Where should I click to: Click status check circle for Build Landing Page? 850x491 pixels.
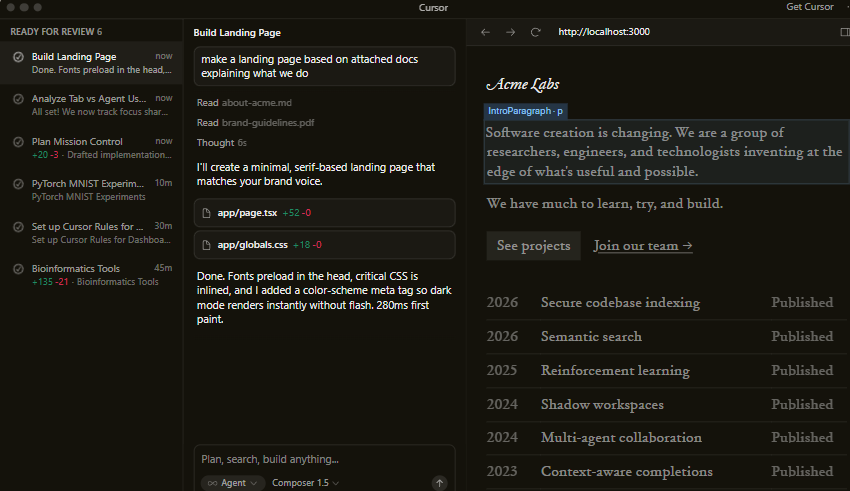tap(19, 57)
